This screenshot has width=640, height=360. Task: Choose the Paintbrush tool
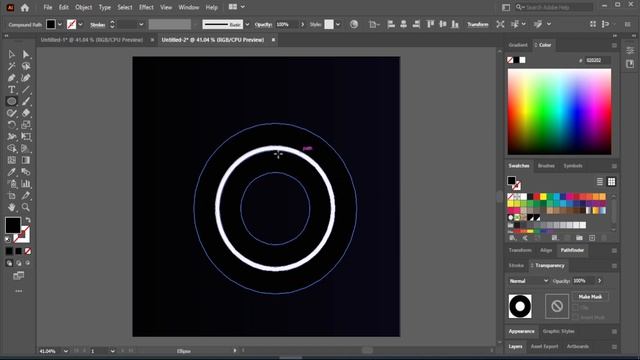(26, 101)
